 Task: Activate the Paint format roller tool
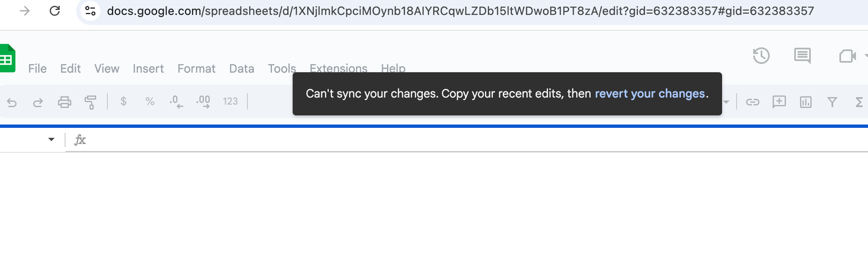[x=90, y=102]
